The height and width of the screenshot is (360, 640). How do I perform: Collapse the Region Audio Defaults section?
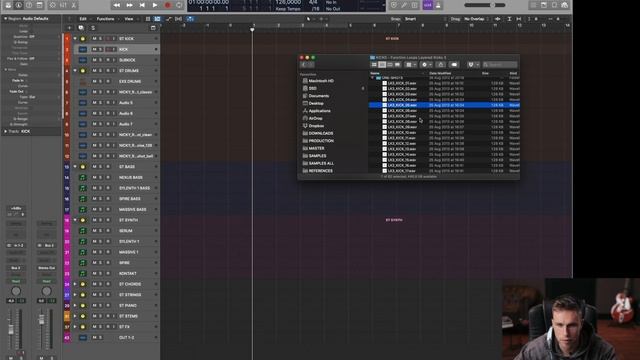click(x=6, y=19)
